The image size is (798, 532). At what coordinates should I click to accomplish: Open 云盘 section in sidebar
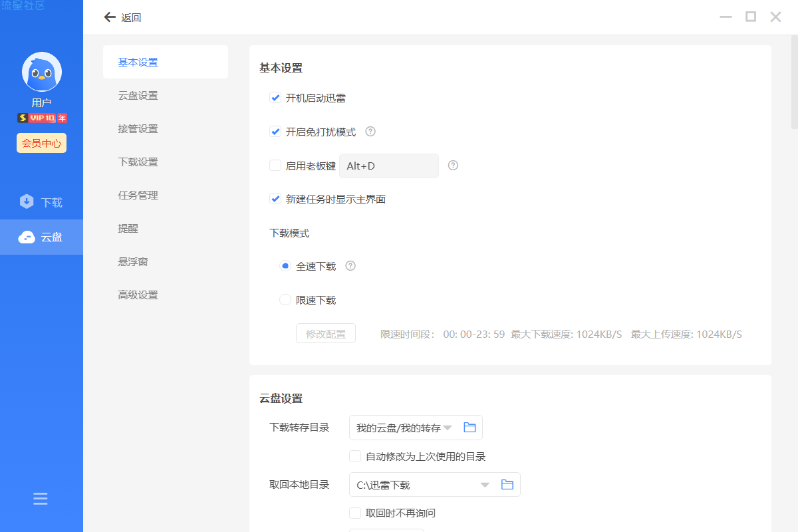pyautogui.click(x=41, y=237)
